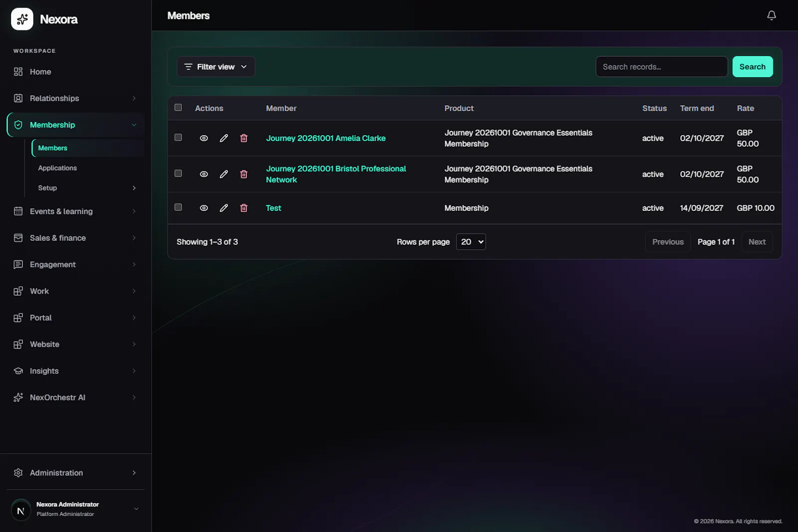Click the Search button
This screenshot has height=532, width=798.
click(752, 67)
